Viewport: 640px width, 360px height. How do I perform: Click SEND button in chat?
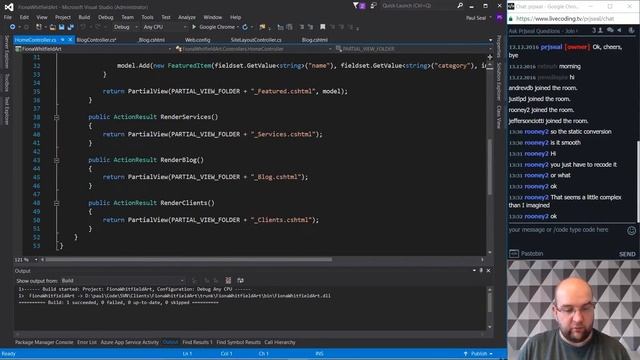tap(627, 254)
